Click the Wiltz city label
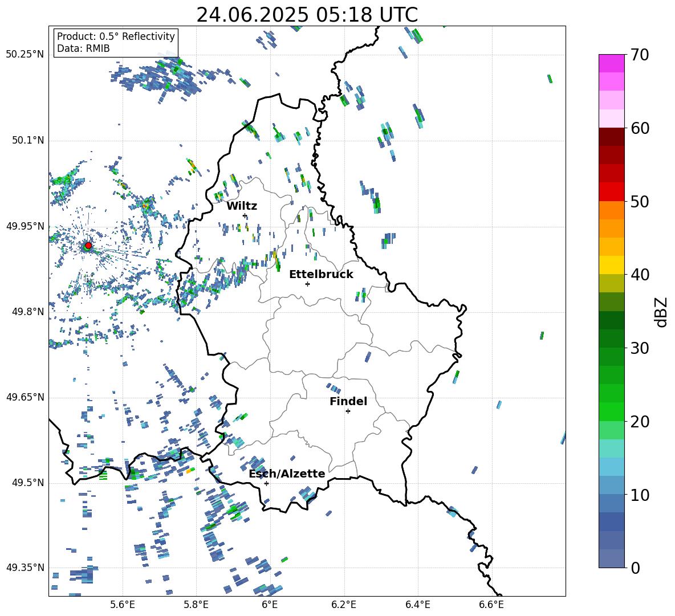This screenshot has height=616, width=675. point(242,206)
